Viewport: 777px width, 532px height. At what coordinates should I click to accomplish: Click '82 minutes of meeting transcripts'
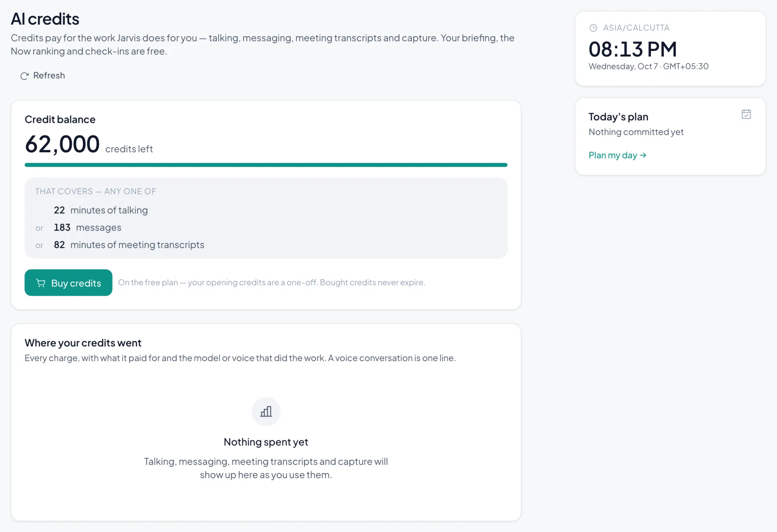(129, 245)
